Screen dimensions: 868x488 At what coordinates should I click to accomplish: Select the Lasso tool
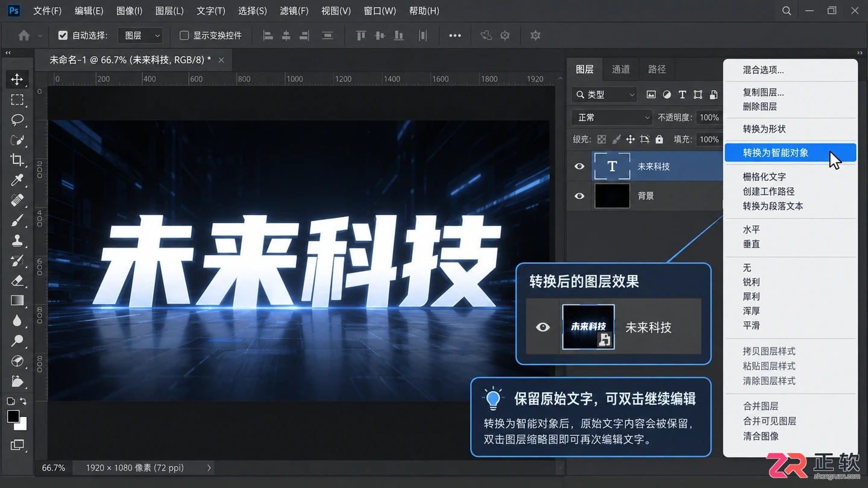click(17, 120)
